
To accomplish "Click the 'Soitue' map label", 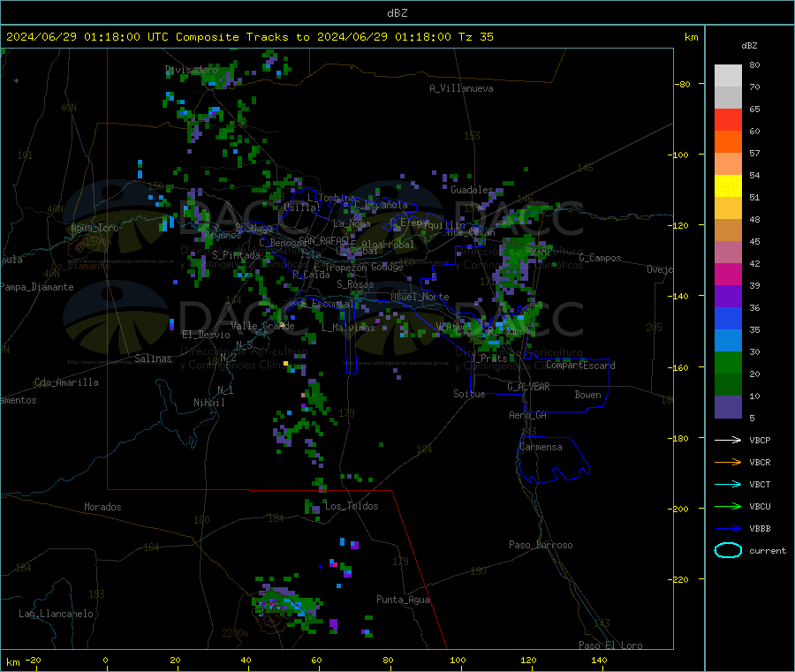I will pyautogui.click(x=469, y=394).
